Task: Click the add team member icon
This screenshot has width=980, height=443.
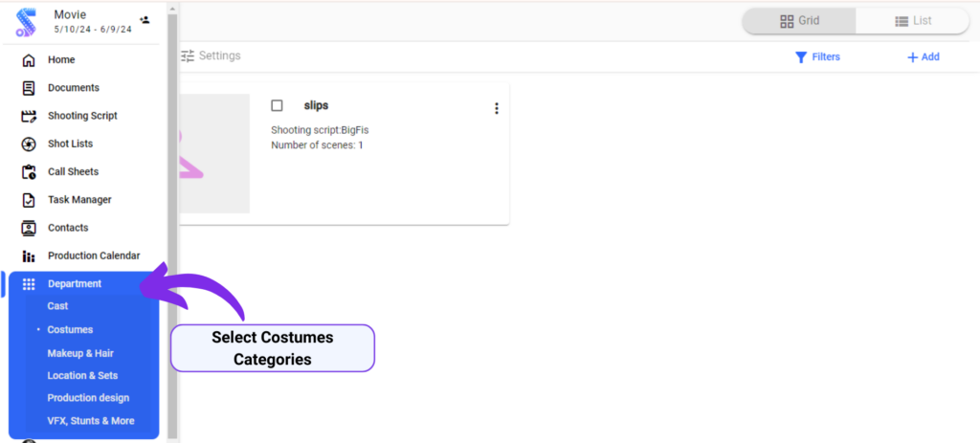Action: coord(145,19)
